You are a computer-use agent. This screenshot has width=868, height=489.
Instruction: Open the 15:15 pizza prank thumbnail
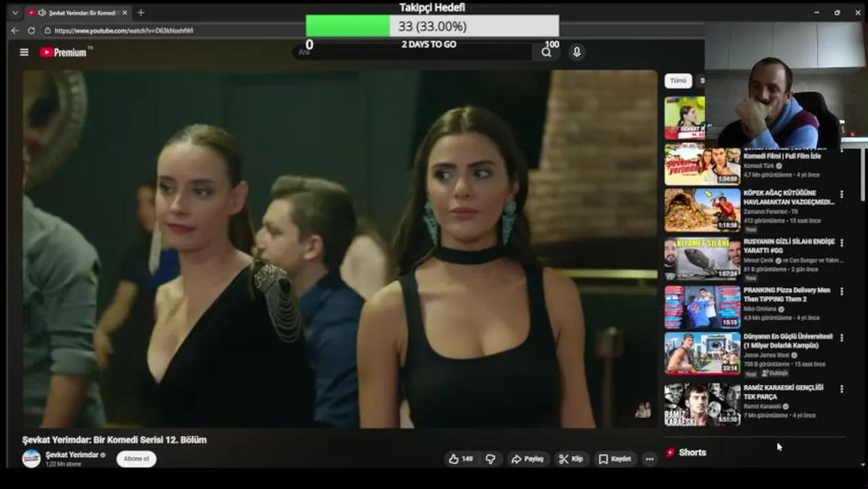[x=702, y=307]
